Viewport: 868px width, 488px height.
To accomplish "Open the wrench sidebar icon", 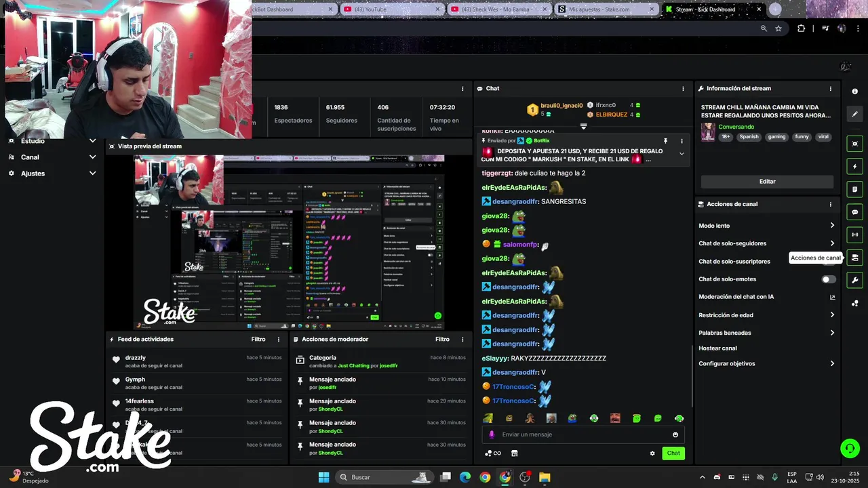I will click(x=855, y=280).
